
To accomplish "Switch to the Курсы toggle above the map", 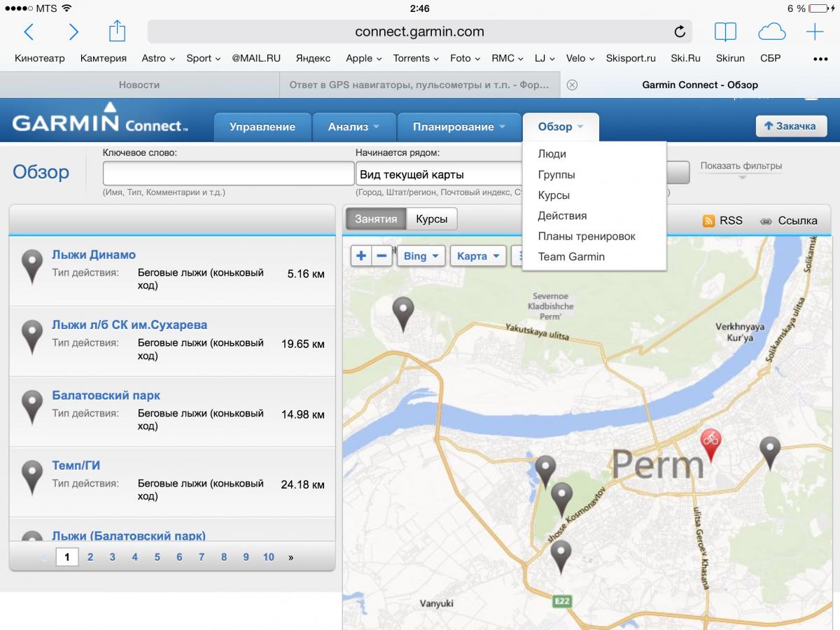I will coord(432,219).
